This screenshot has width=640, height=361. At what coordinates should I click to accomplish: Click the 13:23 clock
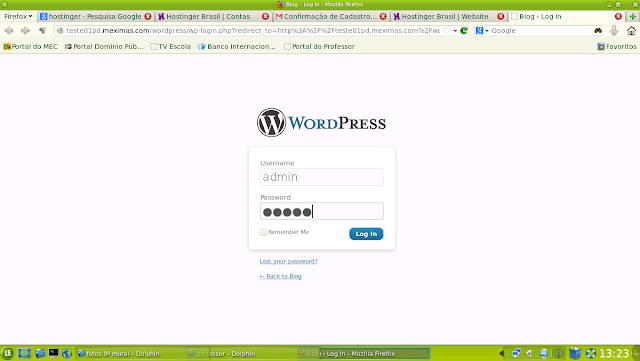(614, 353)
